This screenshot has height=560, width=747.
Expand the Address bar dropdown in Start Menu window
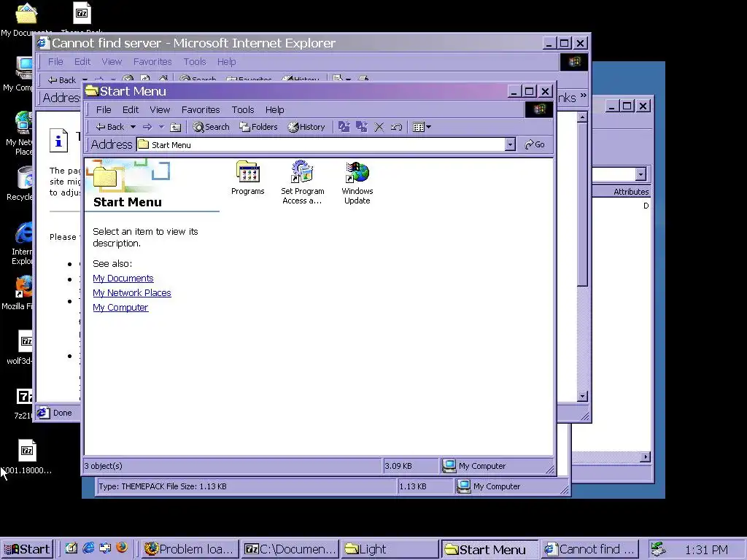click(x=510, y=144)
